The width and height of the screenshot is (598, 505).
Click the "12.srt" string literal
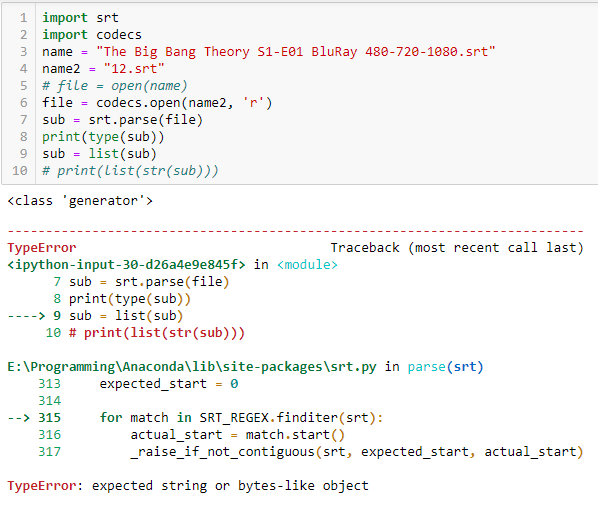pyautogui.click(x=134, y=69)
